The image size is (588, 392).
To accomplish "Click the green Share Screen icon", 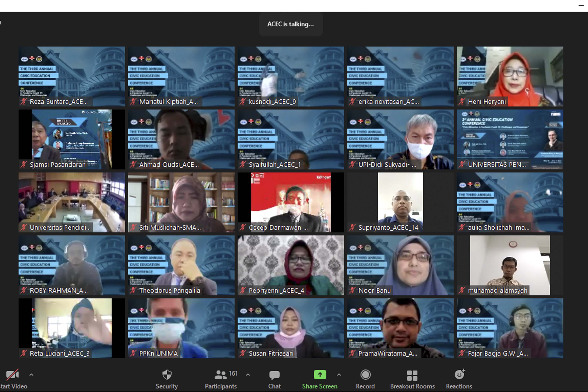I will point(320,374).
